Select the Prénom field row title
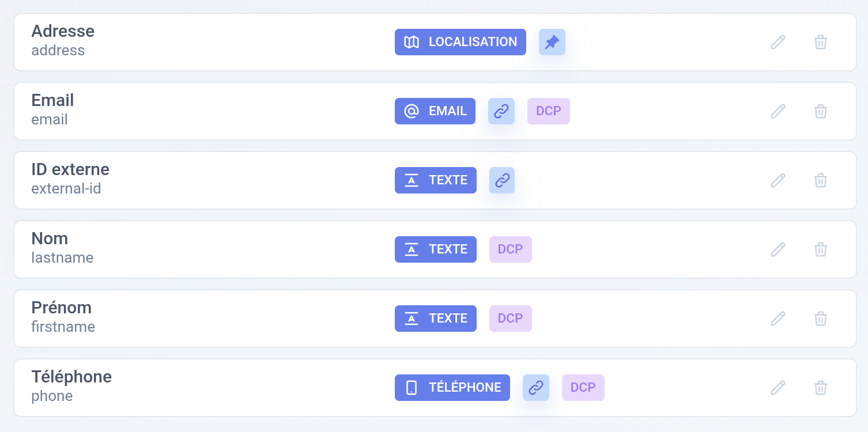This screenshot has height=432, width=868. [62, 308]
